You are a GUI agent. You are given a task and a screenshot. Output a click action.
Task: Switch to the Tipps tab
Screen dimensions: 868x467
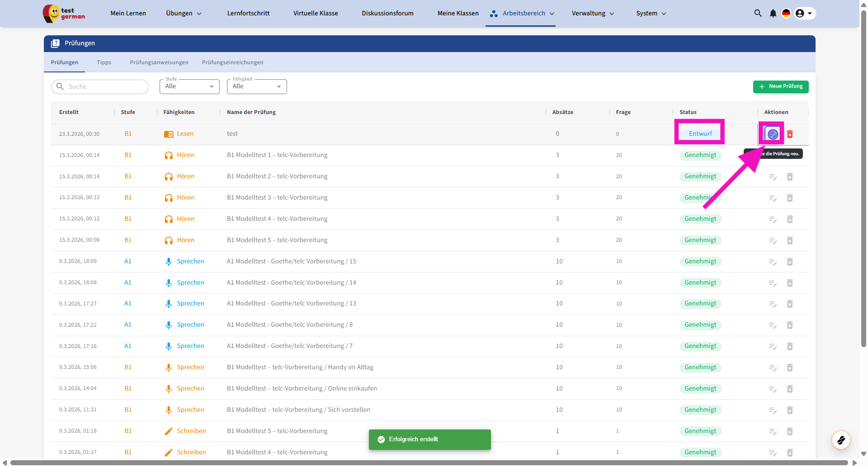point(104,62)
